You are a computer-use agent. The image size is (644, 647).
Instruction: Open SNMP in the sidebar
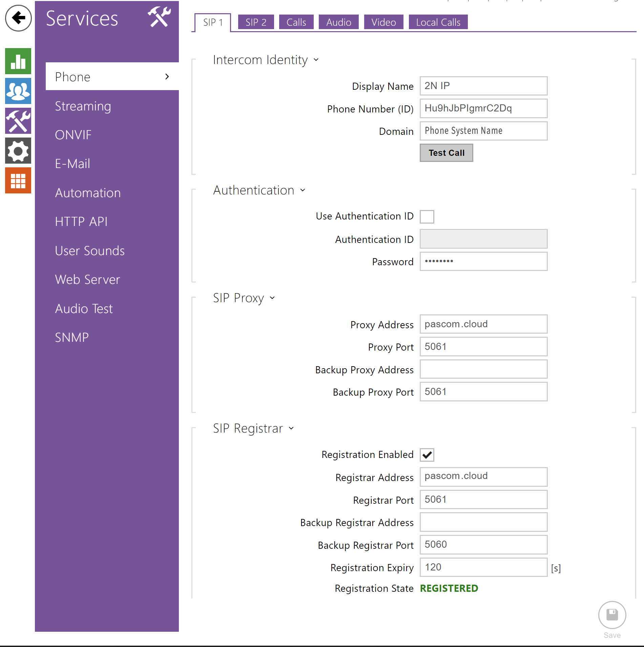(72, 337)
